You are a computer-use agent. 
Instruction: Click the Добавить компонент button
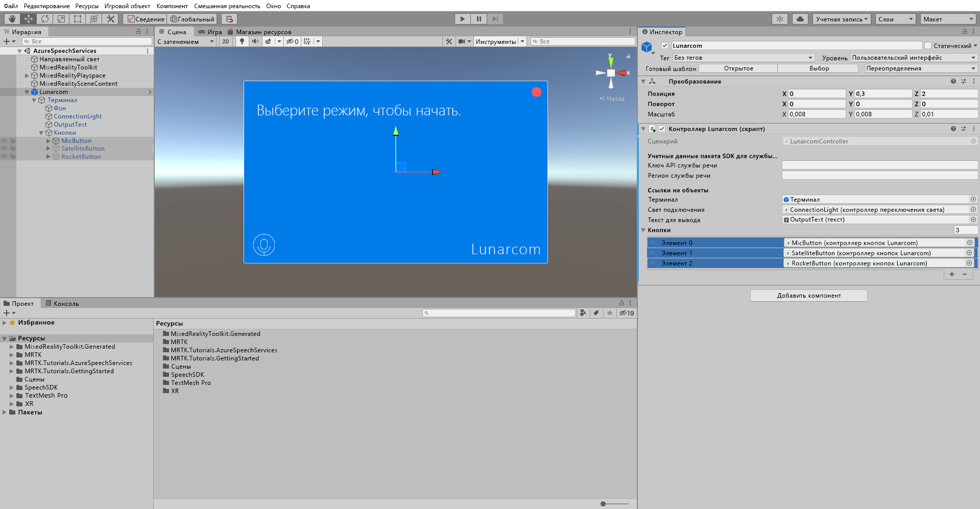[808, 296]
